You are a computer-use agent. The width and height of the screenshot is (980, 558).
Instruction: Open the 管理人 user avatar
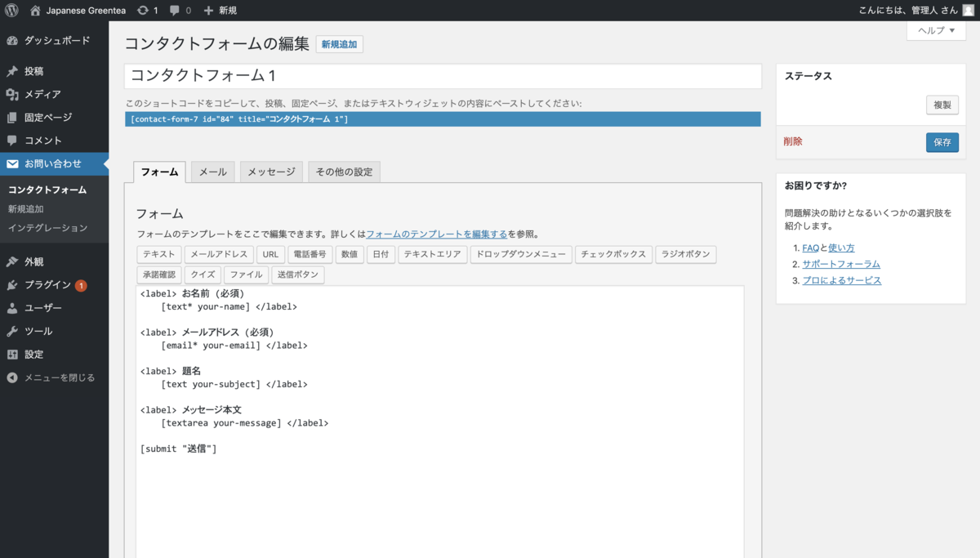point(969,11)
